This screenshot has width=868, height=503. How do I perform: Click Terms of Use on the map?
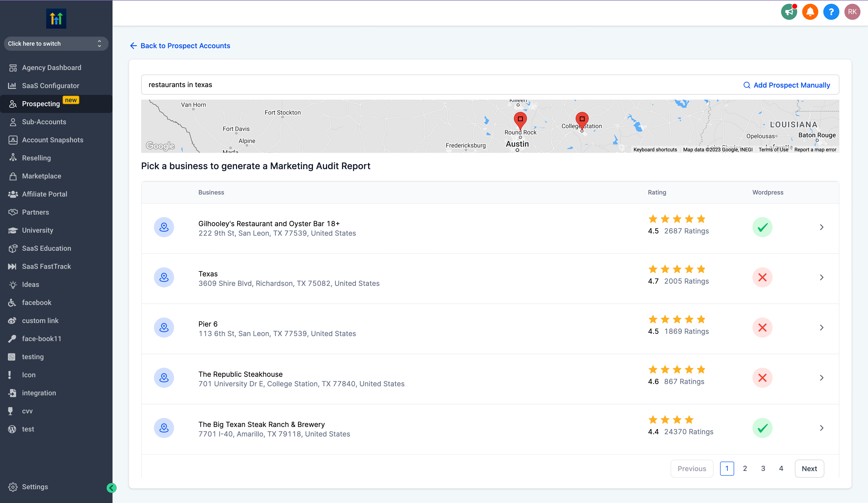tap(773, 150)
